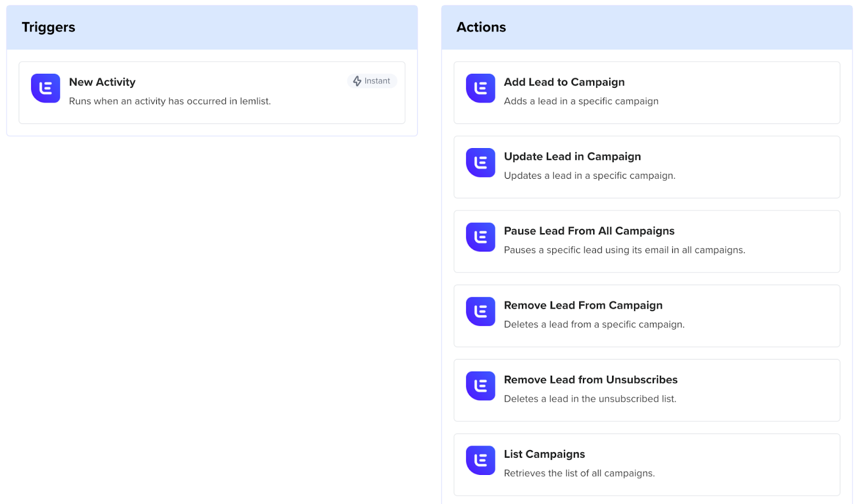Select the Pause Lead From All Campaigns title
This screenshot has height=504, width=862.
pos(589,230)
